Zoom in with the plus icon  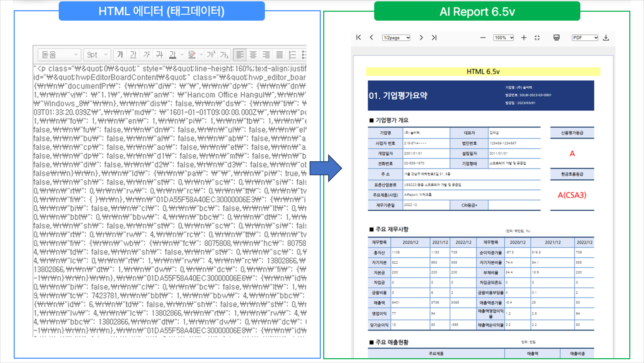pos(524,38)
